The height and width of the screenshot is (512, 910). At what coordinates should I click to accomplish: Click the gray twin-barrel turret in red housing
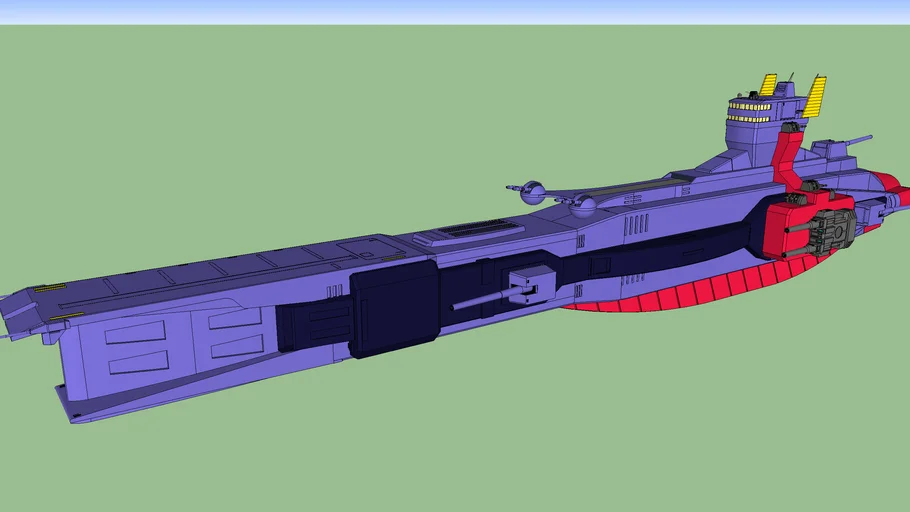click(832, 229)
